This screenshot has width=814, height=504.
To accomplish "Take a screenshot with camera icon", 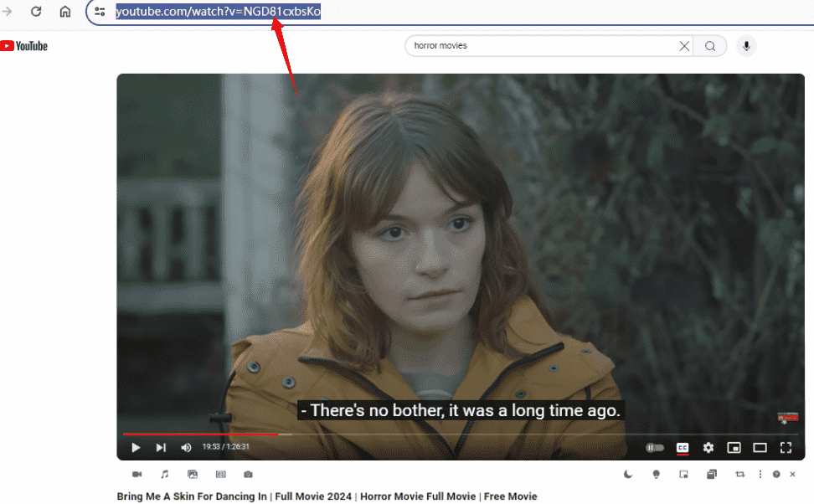I will 248,475.
